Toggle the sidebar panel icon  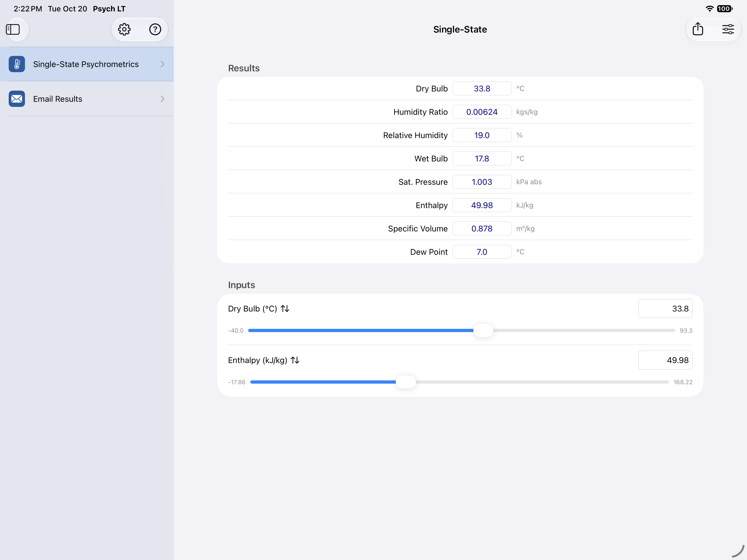13,29
